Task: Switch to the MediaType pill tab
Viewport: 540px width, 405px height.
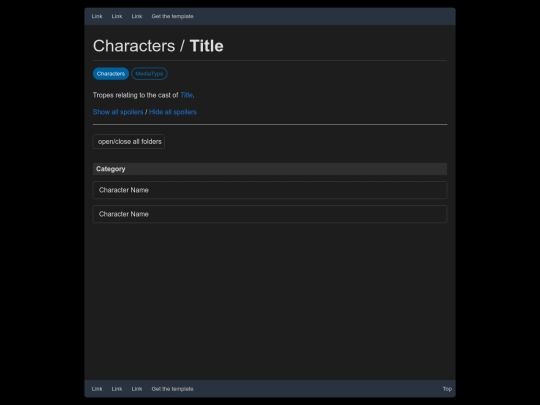Action: (149, 74)
